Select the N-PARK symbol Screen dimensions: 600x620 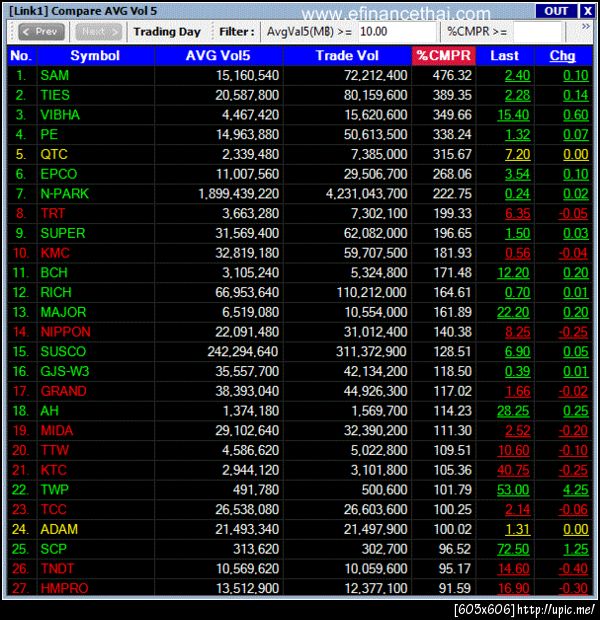(x=64, y=194)
